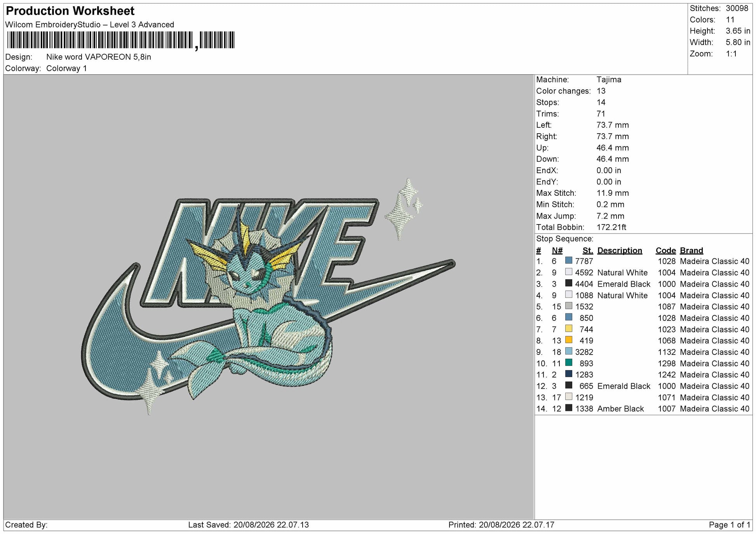Click the 'Code' column header
Screen dimensions: 756x534
pyautogui.click(x=665, y=250)
